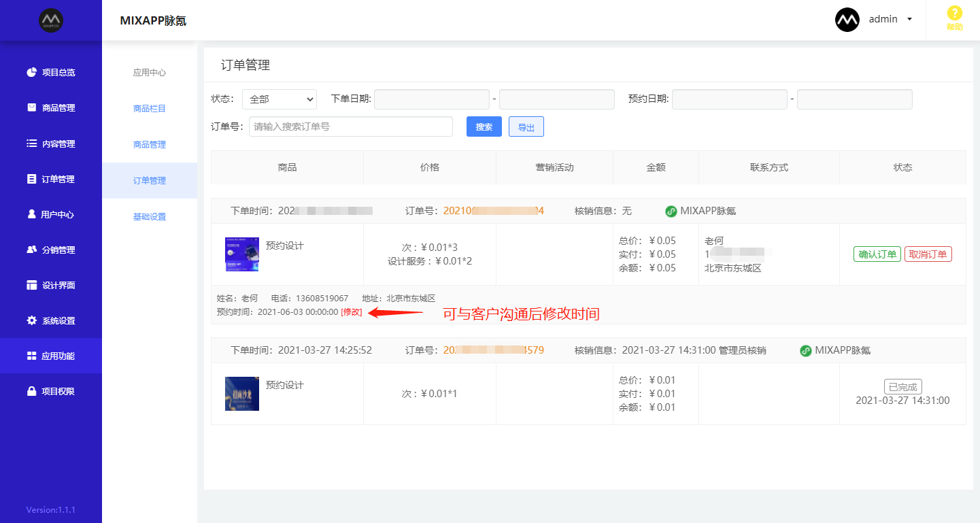Click the 预约日期 end date field
Screen dimensions: 980x523
click(x=855, y=99)
